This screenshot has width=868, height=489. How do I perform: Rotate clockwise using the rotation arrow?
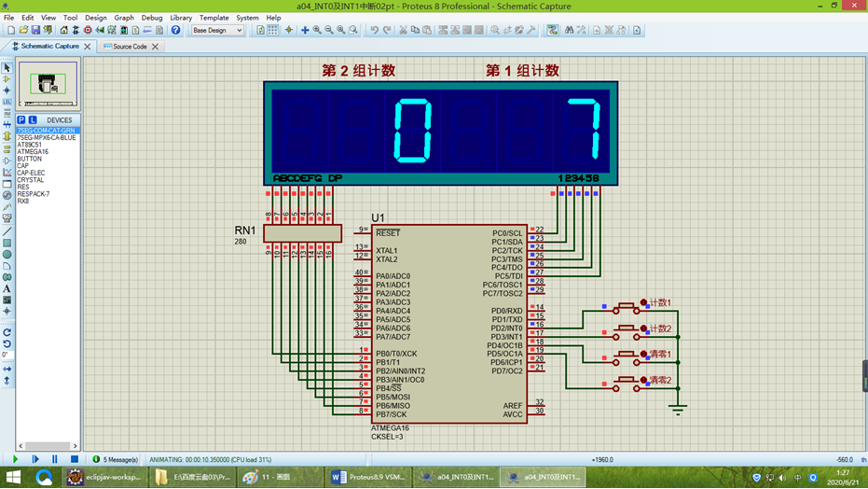pyautogui.click(x=7, y=332)
